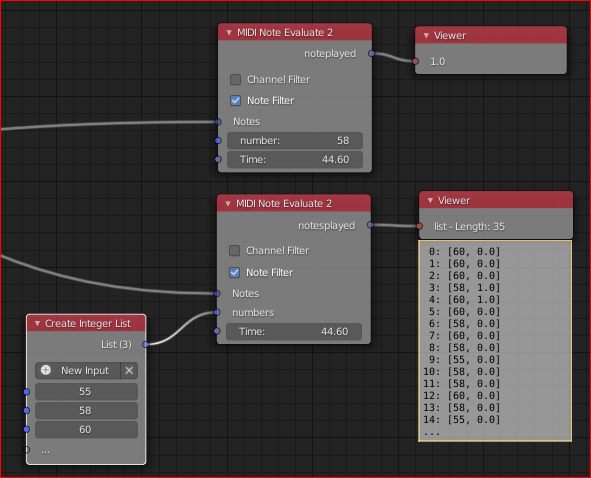Enable Channel Filter in top MIDI node
Viewport: 591px width, 478px height.
(236, 80)
